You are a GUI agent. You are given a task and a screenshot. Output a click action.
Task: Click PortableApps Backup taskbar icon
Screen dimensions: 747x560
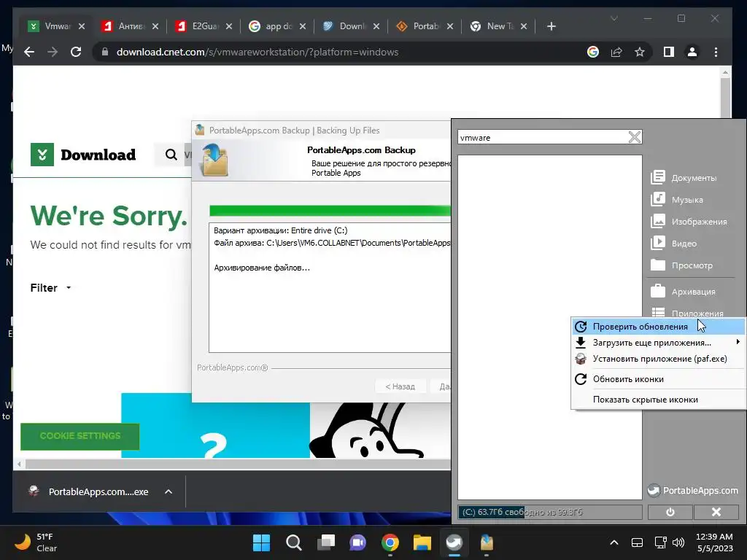click(487, 542)
